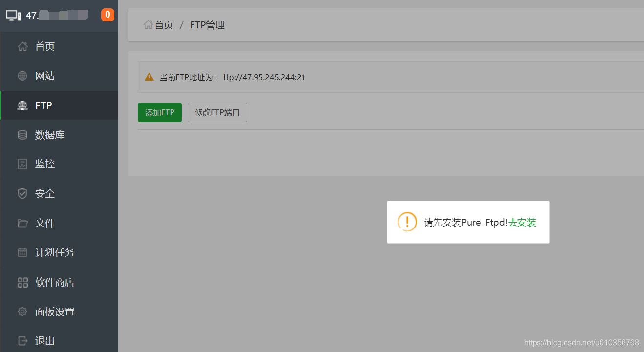Viewport: 644px width, 352px height.
Task: Follow the green 去安装 link in popup
Action: point(522,223)
